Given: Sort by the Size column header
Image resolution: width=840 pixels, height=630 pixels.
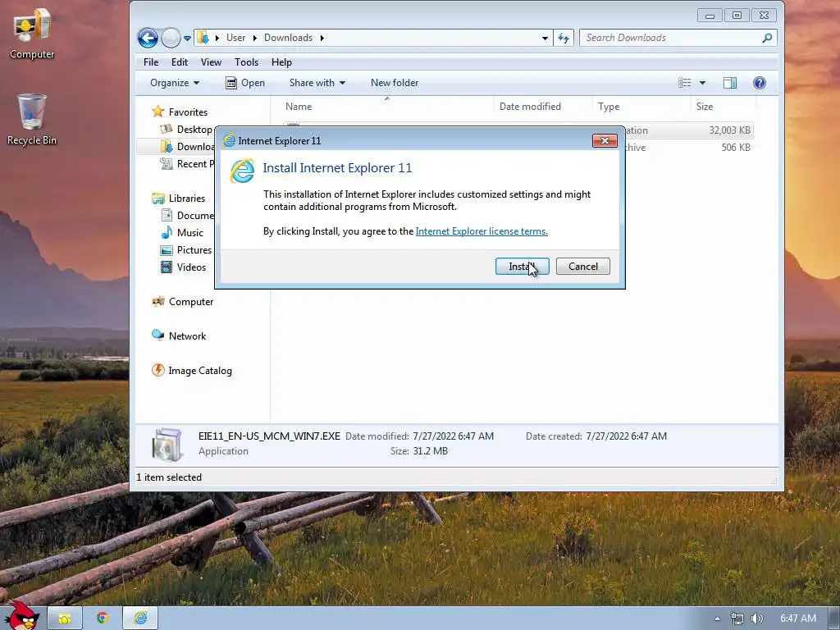Looking at the screenshot, I should pyautogui.click(x=722, y=106).
